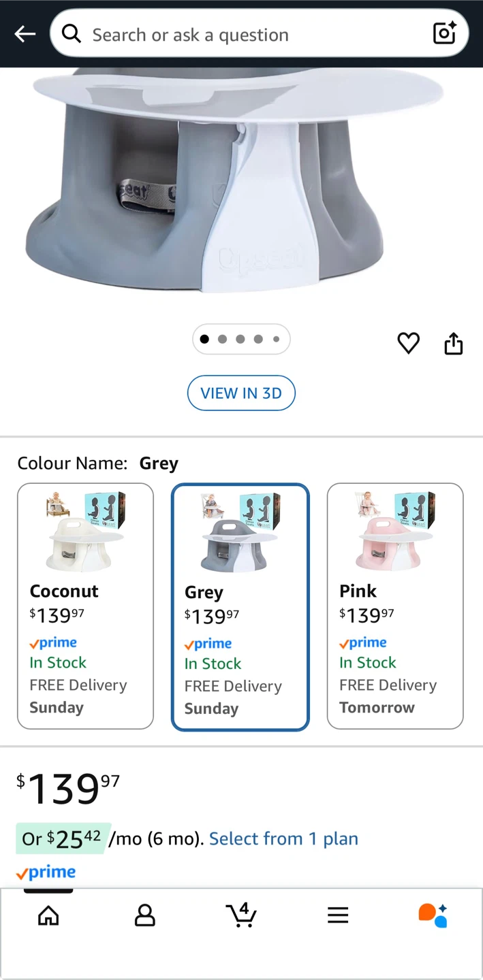Select the Pink colour option
This screenshot has width=483, height=980.
(x=395, y=606)
